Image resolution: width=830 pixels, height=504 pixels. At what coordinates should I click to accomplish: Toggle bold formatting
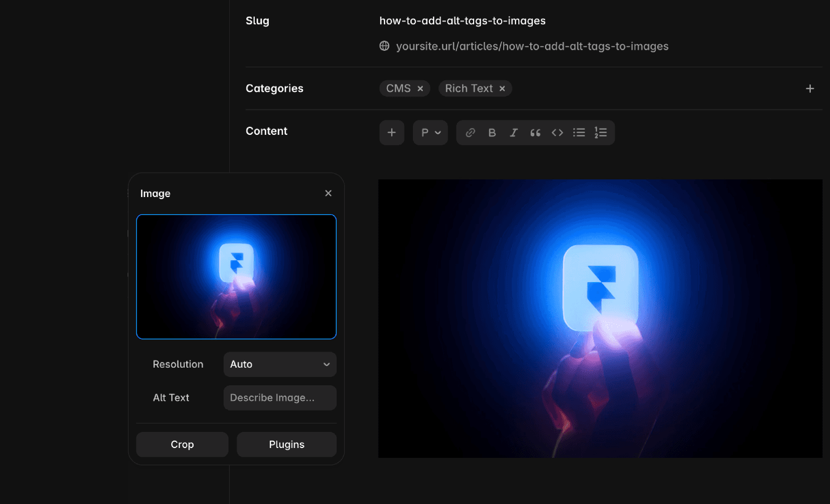[x=492, y=133]
